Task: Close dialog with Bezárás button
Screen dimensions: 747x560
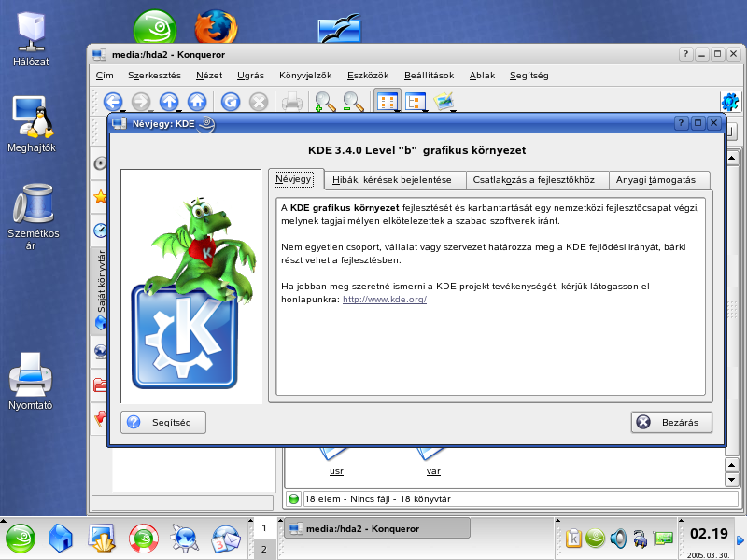Action: tap(671, 423)
